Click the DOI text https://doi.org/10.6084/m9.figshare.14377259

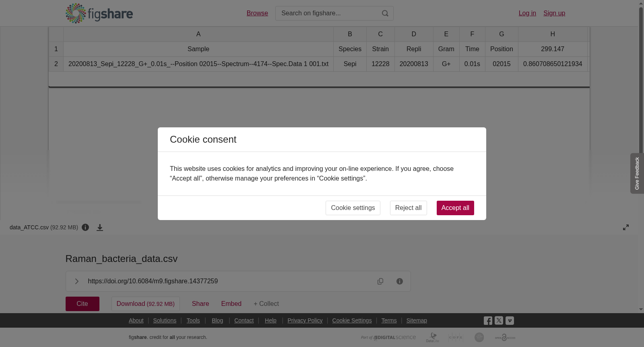tap(153, 281)
